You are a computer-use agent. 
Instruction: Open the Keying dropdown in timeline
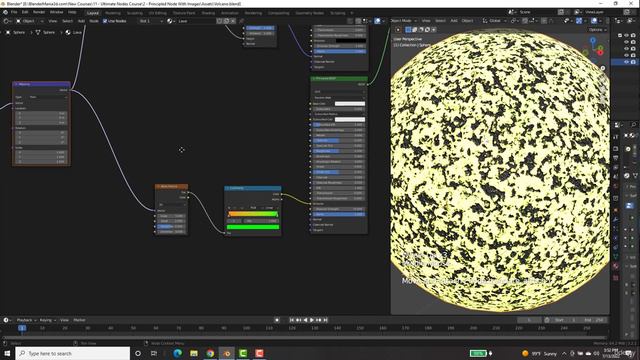coord(48,320)
